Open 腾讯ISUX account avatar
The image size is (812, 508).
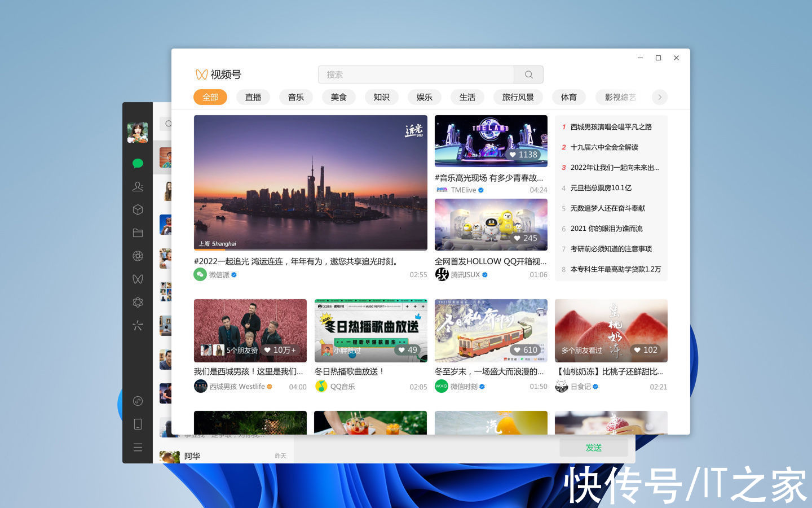pyautogui.click(x=442, y=274)
